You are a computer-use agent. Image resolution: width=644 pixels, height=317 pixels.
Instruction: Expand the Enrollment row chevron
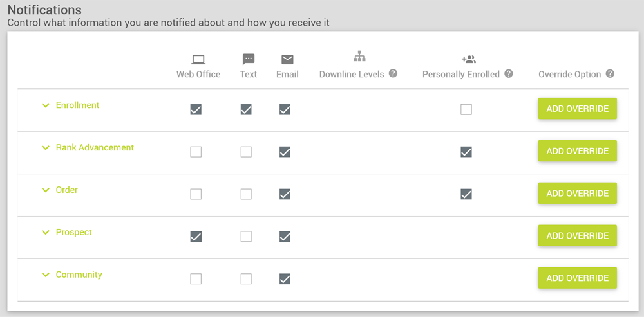(45, 105)
